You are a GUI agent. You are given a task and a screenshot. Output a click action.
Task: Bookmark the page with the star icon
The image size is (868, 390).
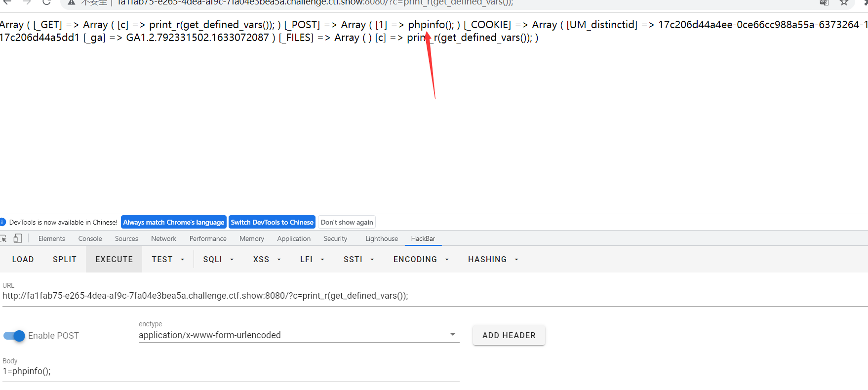pos(844,2)
